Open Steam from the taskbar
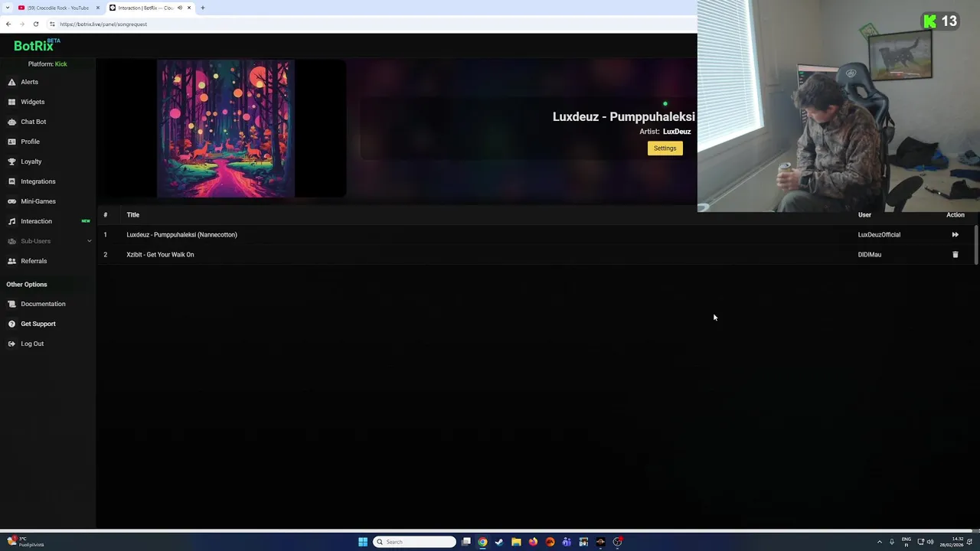Viewport: 980px width, 551px height. tap(499, 542)
